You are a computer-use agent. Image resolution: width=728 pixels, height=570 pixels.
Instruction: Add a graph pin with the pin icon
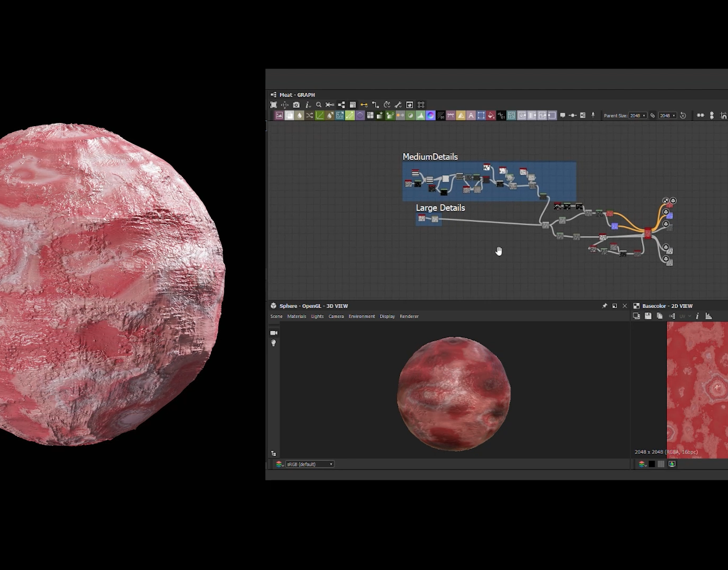(x=593, y=115)
